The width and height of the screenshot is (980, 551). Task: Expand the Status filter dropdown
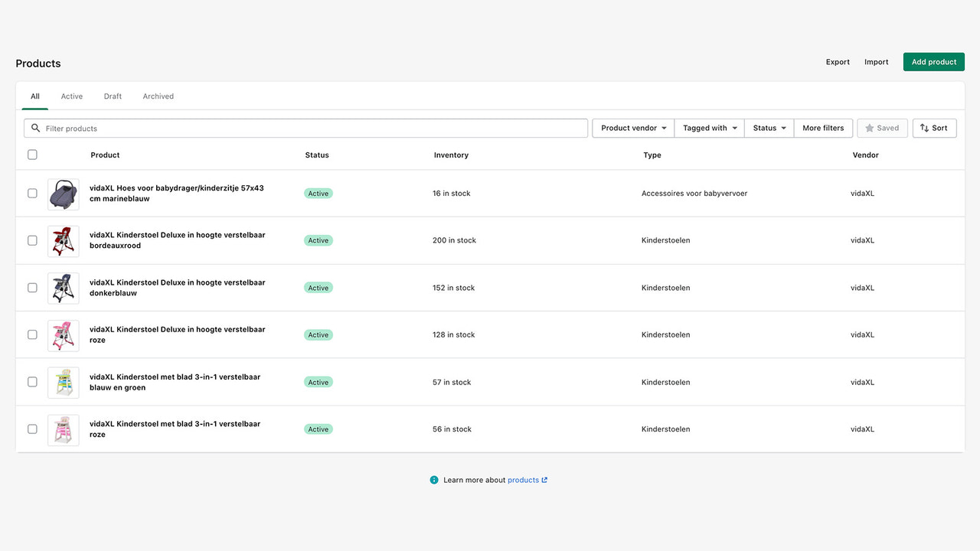click(x=768, y=128)
